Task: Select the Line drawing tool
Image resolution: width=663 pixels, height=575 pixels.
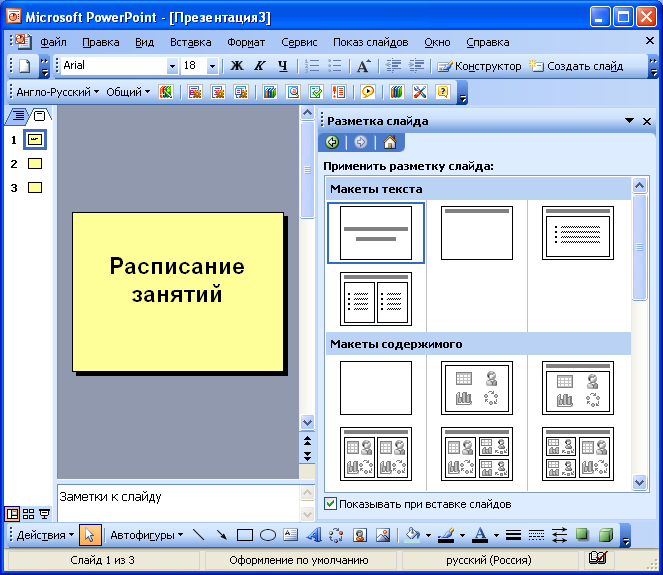Action: [x=198, y=535]
